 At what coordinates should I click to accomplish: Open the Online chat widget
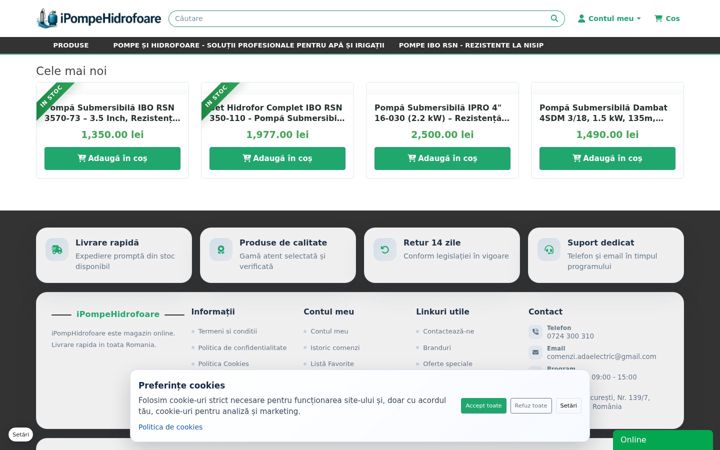[663, 440]
